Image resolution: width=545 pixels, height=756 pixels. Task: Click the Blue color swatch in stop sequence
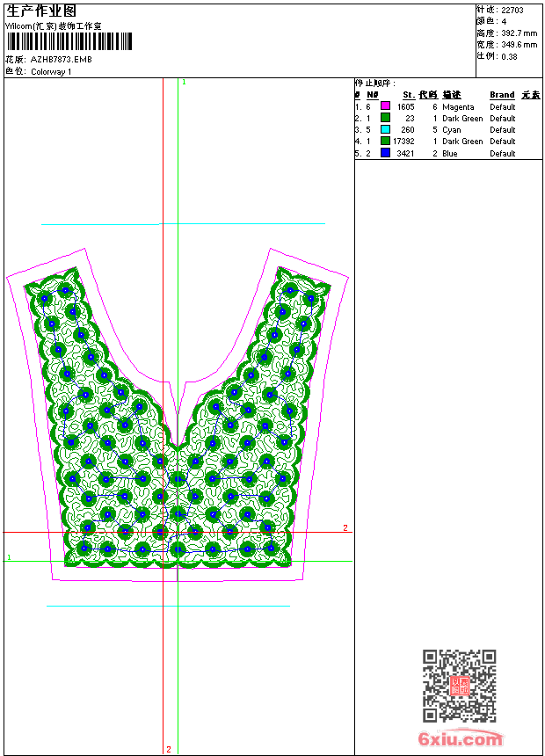click(385, 153)
